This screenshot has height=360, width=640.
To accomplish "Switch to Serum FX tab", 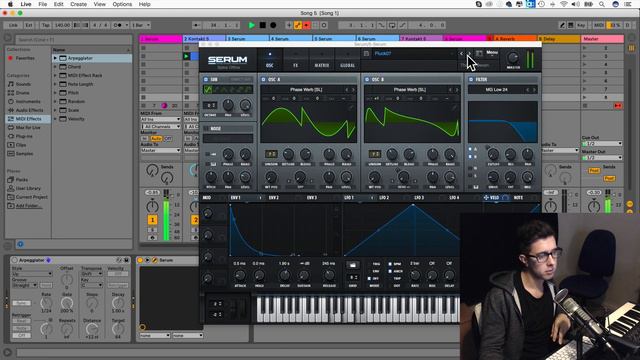I will pyautogui.click(x=296, y=60).
